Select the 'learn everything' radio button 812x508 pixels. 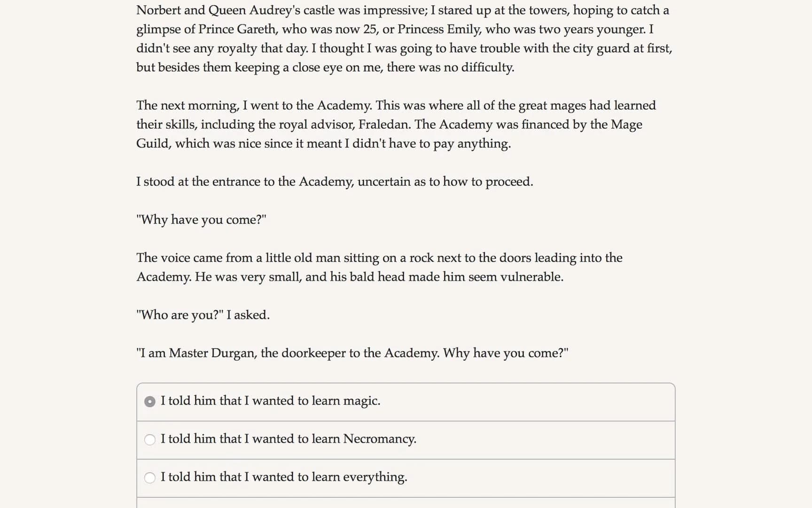(149, 478)
